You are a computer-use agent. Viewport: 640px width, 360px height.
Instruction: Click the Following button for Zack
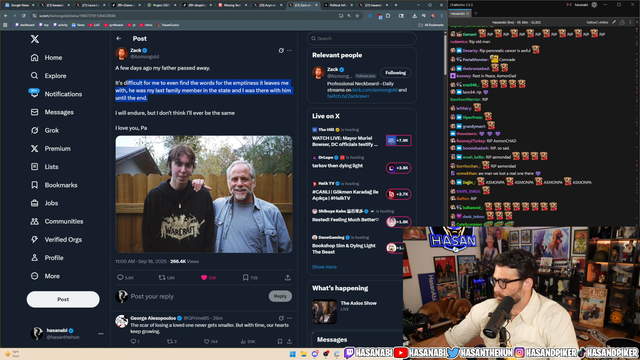[396, 73]
